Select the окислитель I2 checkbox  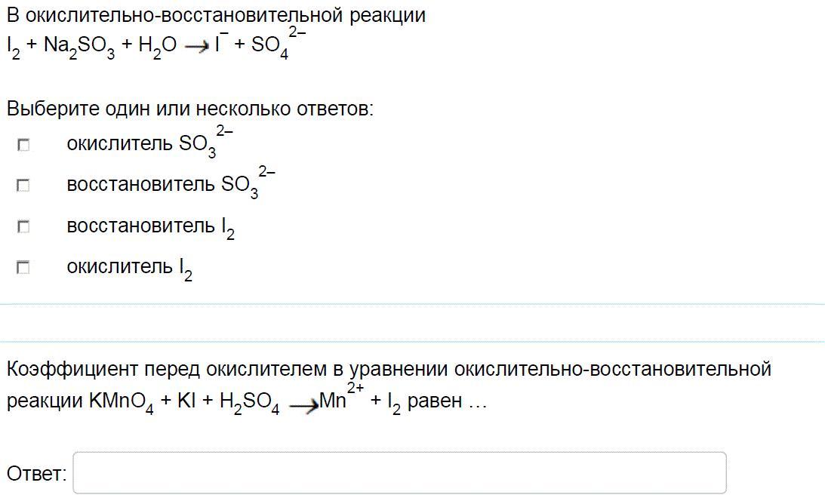(x=23, y=267)
